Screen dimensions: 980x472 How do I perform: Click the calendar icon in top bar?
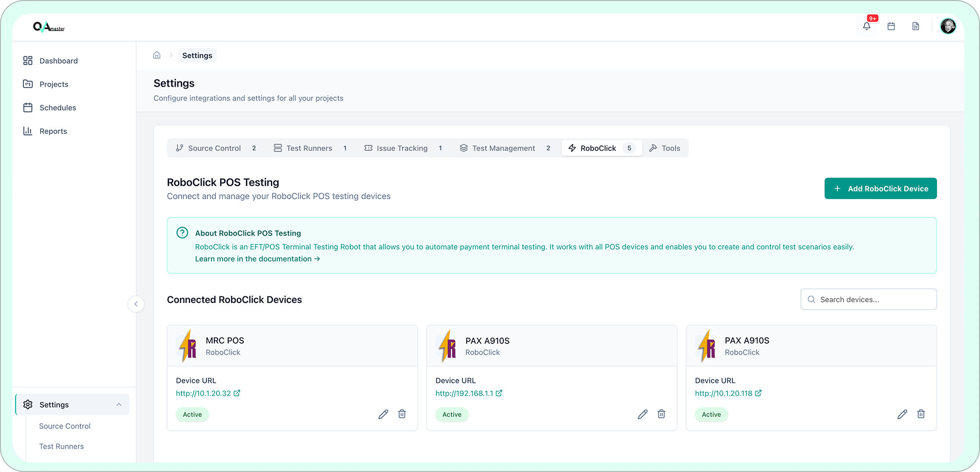click(x=891, y=26)
